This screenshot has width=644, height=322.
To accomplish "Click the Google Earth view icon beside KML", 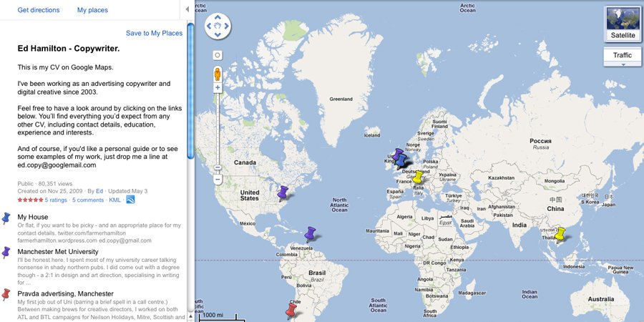I will (130, 200).
